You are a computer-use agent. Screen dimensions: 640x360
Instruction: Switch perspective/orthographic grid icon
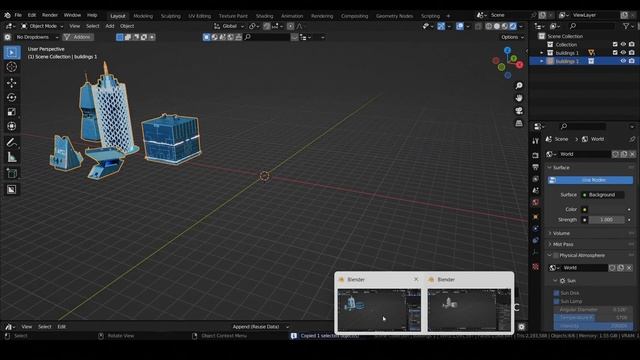(x=519, y=123)
